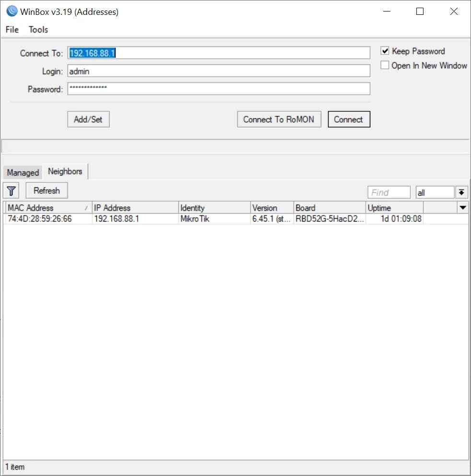Click the filter funnel icon

point(11,191)
